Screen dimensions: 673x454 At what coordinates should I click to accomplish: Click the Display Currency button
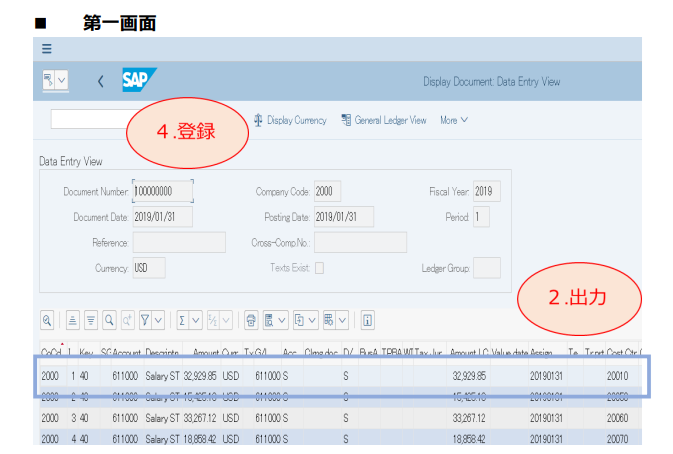pos(290,120)
